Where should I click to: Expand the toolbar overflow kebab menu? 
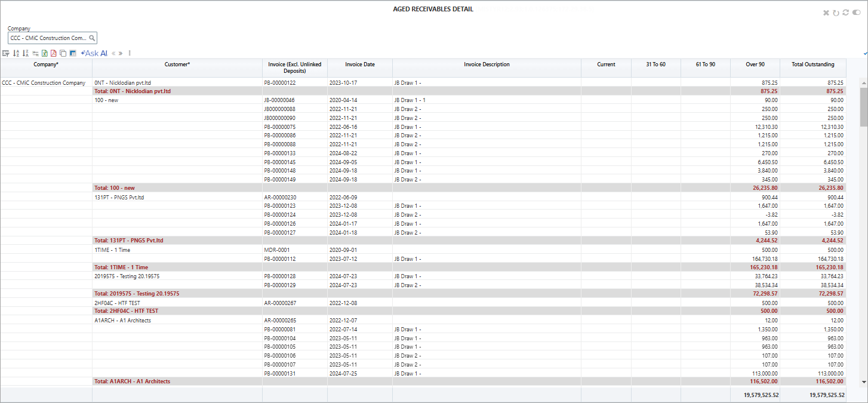[x=130, y=53]
